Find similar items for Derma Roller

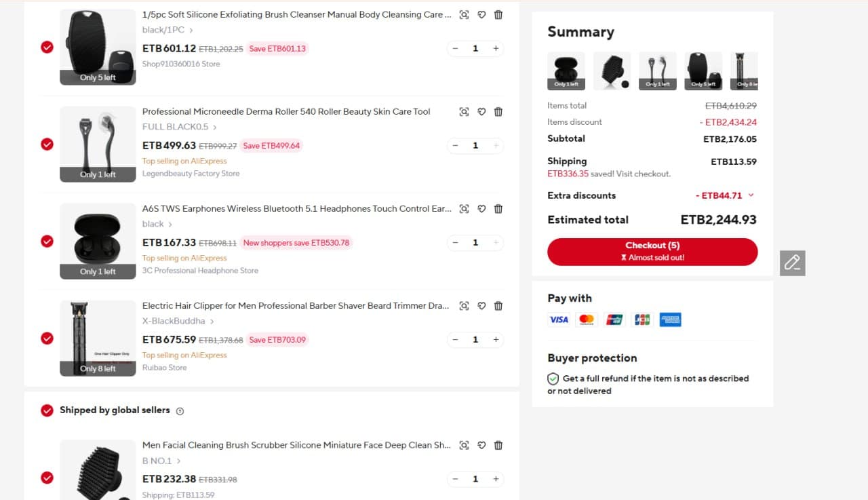(x=464, y=112)
